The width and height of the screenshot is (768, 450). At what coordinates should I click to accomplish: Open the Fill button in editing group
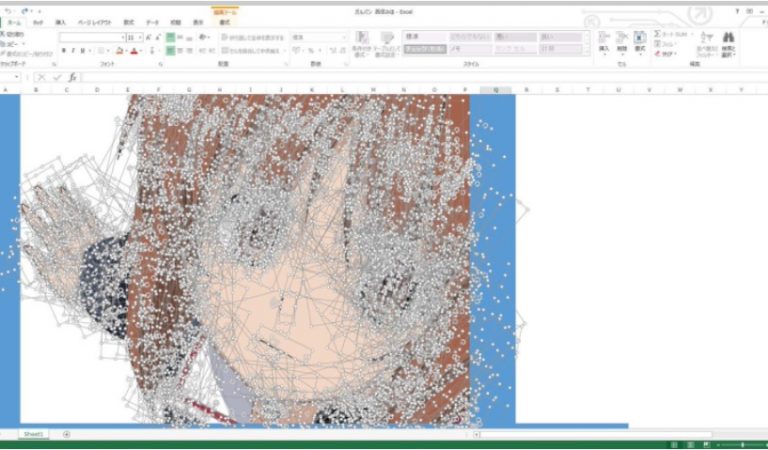click(665, 44)
